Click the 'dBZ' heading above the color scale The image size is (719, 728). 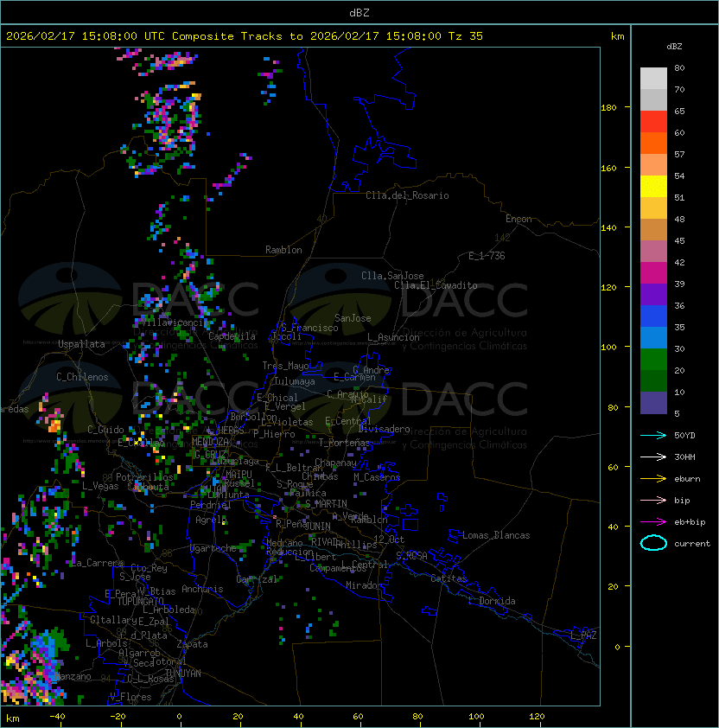click(x=674, y=47)
